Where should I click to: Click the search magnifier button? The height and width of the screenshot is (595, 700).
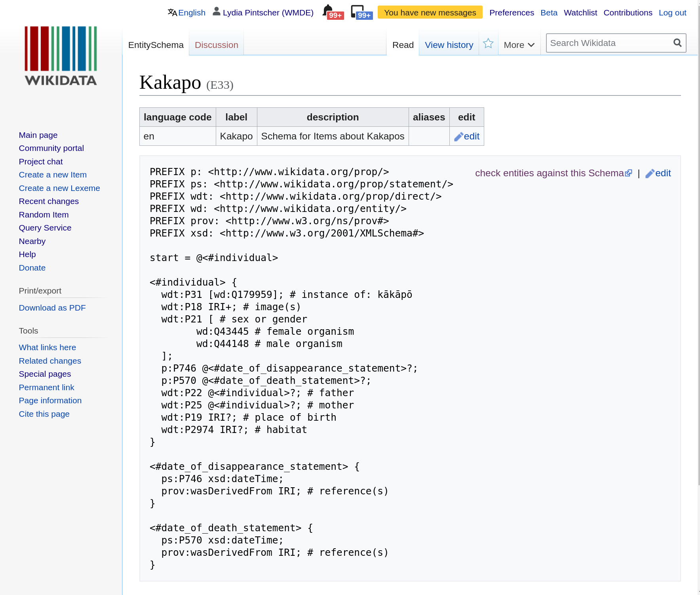677,43
